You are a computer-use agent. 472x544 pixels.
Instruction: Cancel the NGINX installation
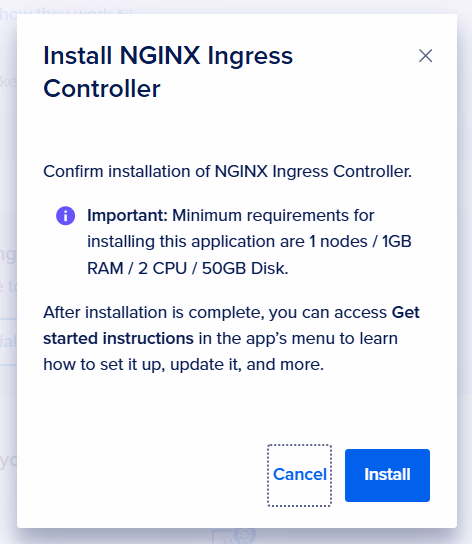300,475
